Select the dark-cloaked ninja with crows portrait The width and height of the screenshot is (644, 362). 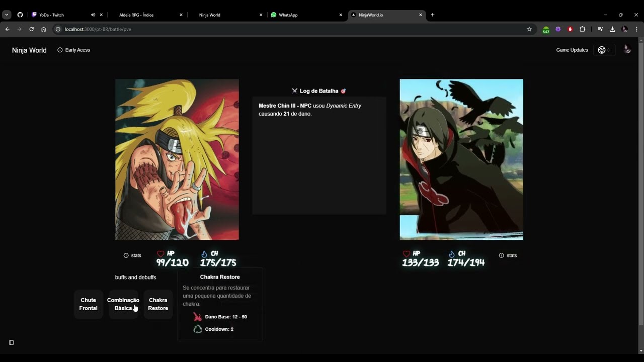pos(461,159)
